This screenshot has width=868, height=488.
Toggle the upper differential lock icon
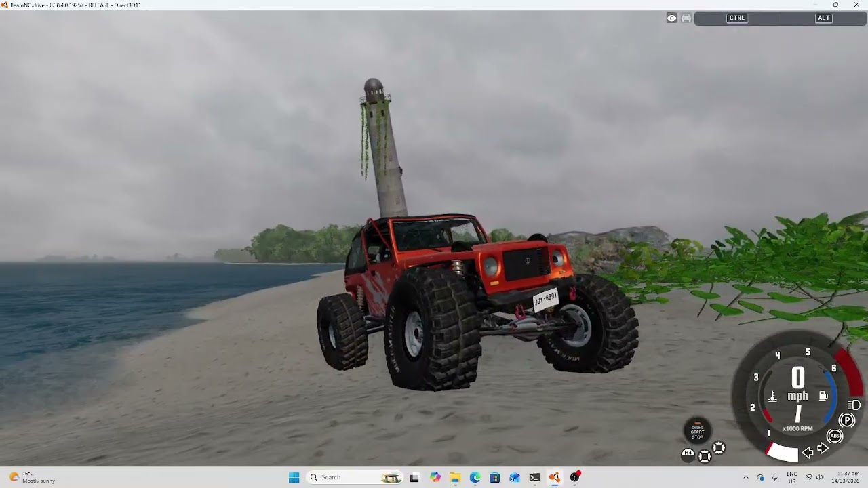point(719,447)
